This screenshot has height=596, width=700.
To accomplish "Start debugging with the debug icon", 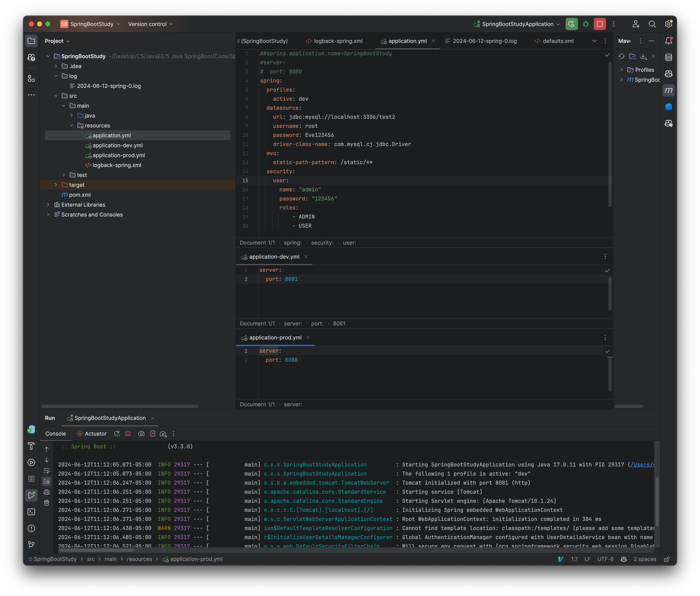I will (x=586, y=24).
